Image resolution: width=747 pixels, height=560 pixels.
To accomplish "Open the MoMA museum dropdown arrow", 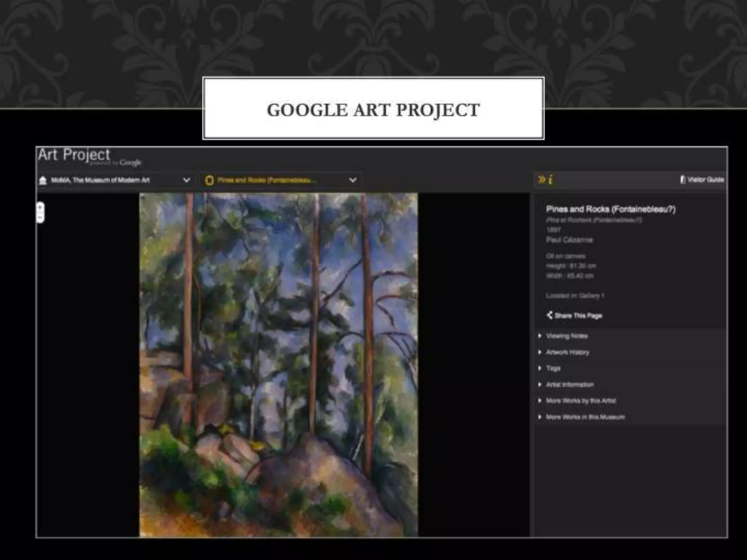I will (x=186, y=180).
